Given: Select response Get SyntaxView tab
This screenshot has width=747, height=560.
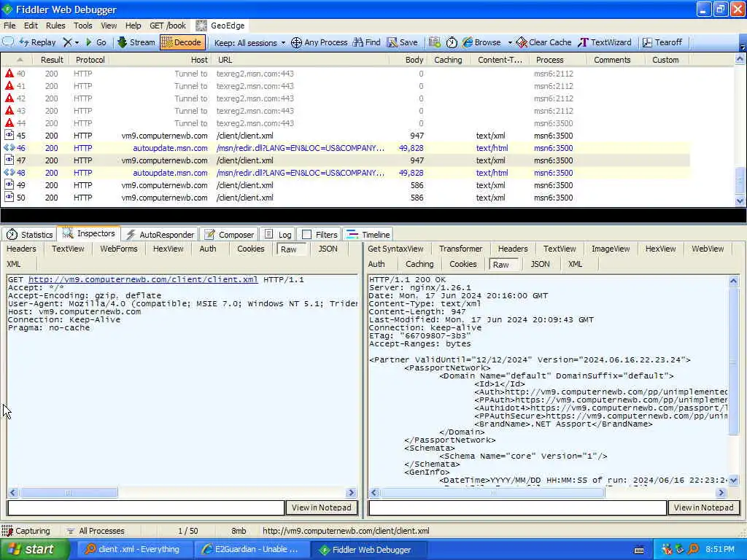Looking at the screenshot, I should pos(395,249).
